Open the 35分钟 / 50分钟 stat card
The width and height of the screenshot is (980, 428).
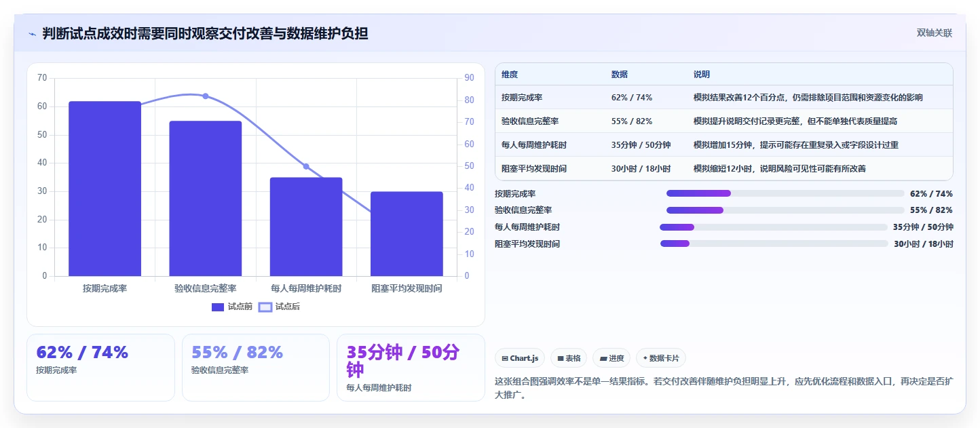[x=411, y=368]
